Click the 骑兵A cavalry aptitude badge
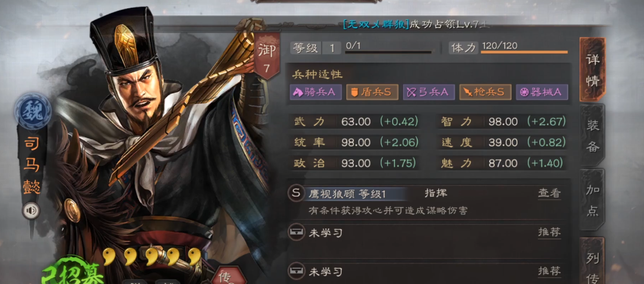The width and height of the screenshot is (644, 284). point(316,92)
